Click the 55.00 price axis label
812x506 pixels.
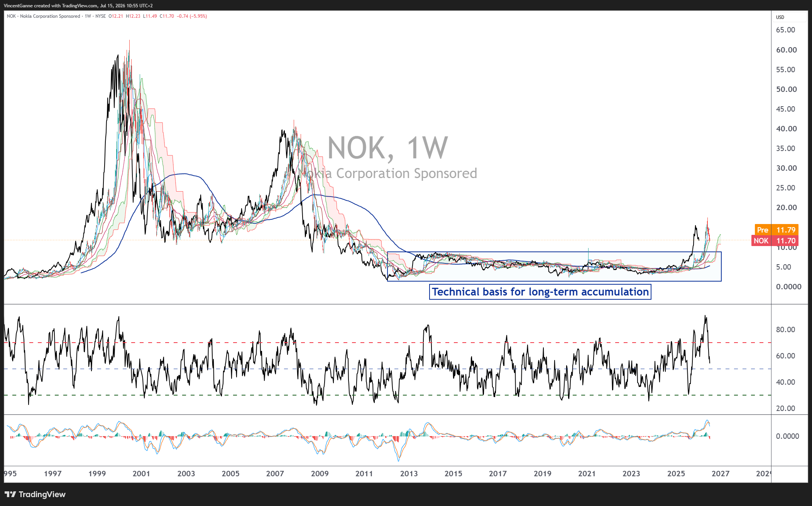tap(786, 70)
